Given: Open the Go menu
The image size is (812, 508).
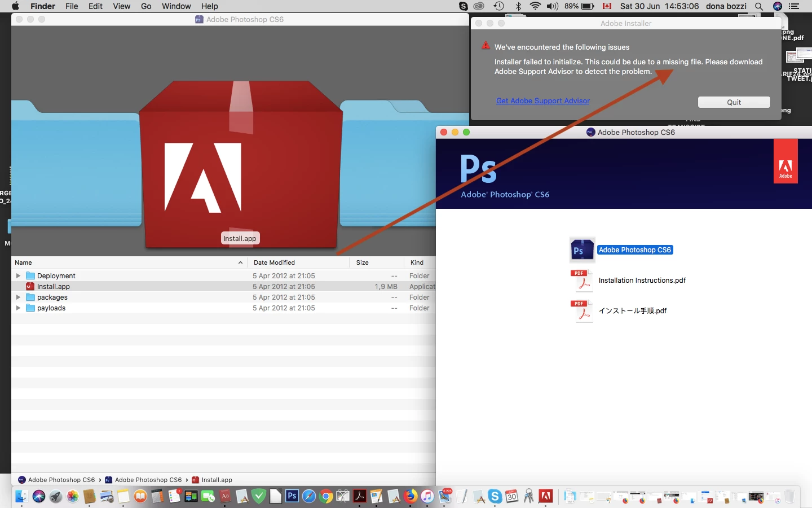Looking at the screenshot, I should click(x=146, y=6).
